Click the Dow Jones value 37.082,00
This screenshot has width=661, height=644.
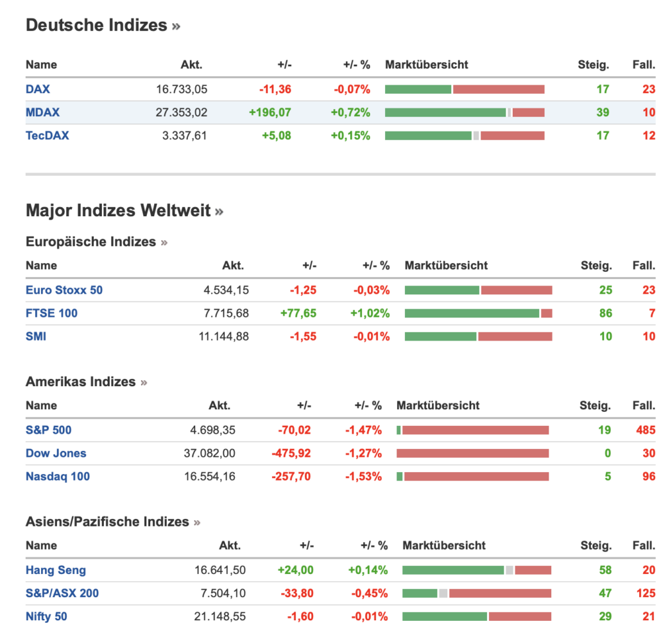pos(209,453)
